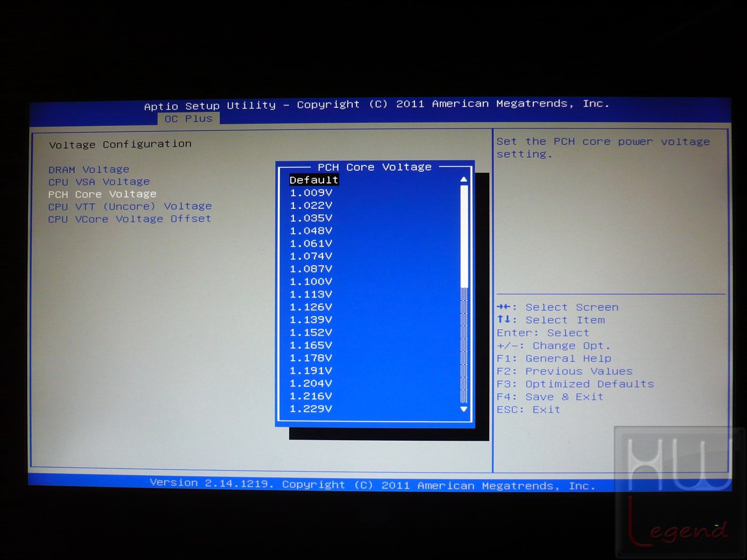
Task: Click the ESC: Exit hint
Action: [528, 409]
